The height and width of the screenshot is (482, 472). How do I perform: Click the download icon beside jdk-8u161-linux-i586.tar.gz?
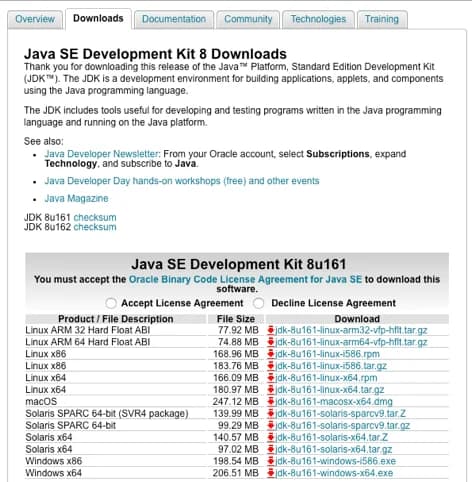(x=271, y=366)
